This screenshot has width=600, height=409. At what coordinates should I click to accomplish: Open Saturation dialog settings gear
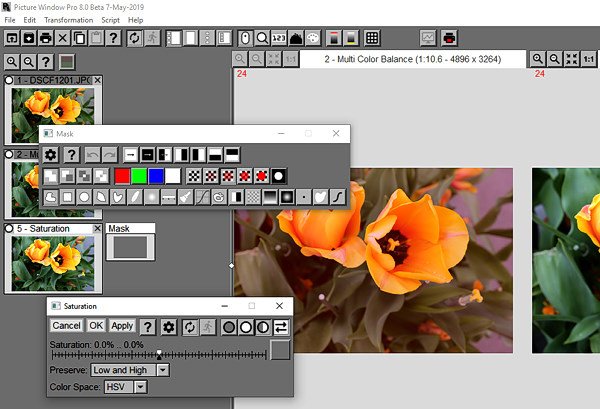click(x=169, y=327)
